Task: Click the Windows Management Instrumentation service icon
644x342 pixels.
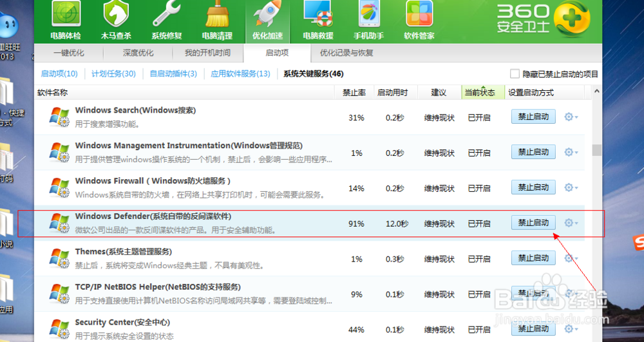Action: [59, 153]
